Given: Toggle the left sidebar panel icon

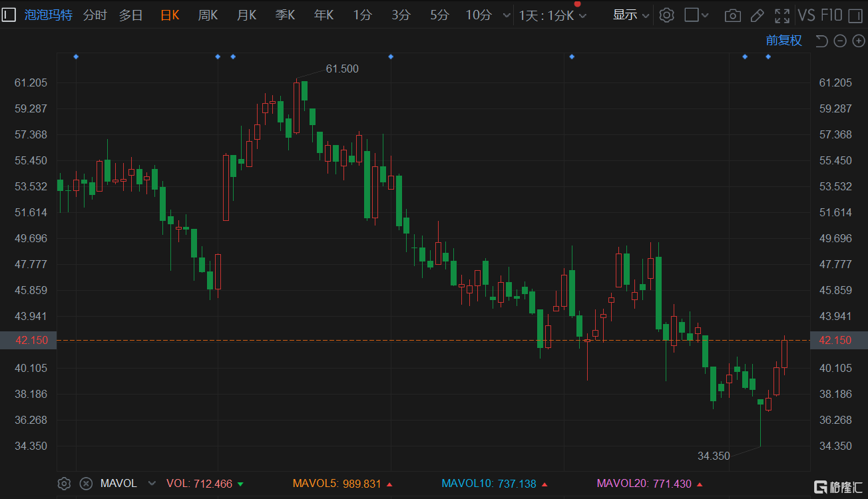Looking at the screenshot, I should point(9,15).
